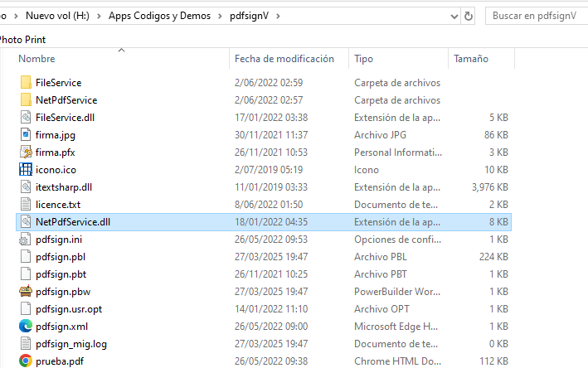588x368 pixels.
Task: Click the prueba.pdf Chrome icon
Action: pyautogui.click(x=26, y=361)
